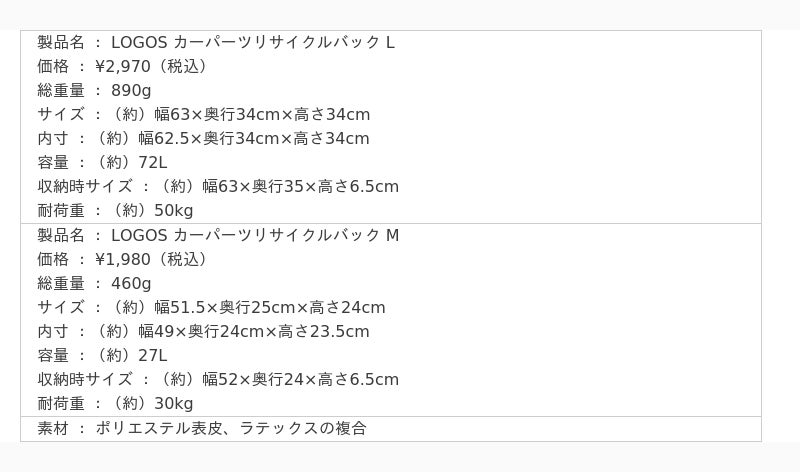Click the 幅52×奥行24 stored size line
Screen dimensions: 800x472
[x=218, y=379]
